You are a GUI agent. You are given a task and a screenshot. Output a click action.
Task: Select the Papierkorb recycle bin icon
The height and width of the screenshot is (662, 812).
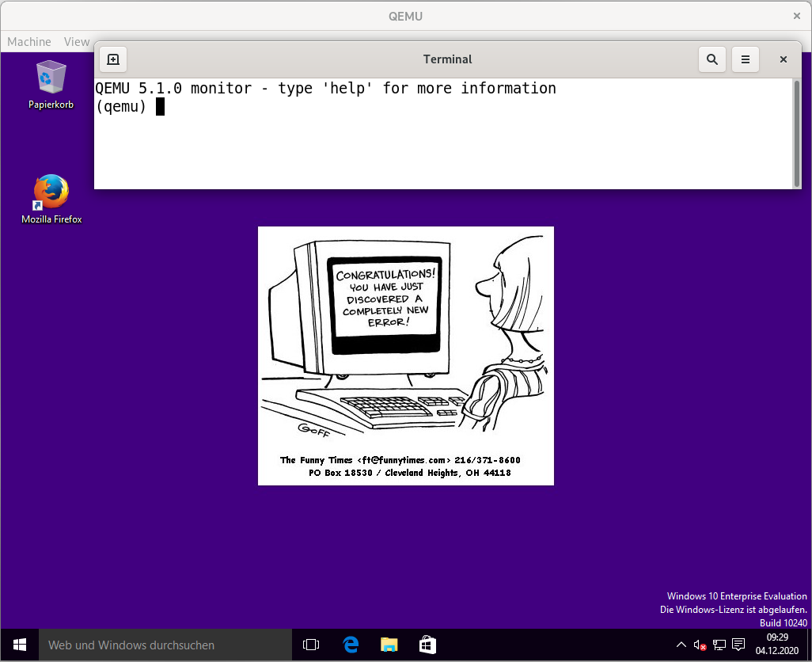(x=51, y=85)
